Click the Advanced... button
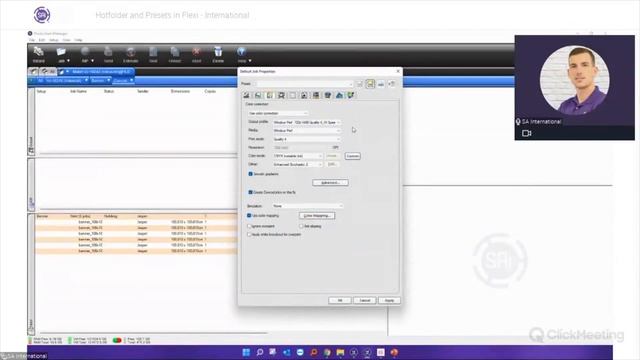The width and height of the screenshot is (640, 360). pyautogui.click(x=330, y=182)
